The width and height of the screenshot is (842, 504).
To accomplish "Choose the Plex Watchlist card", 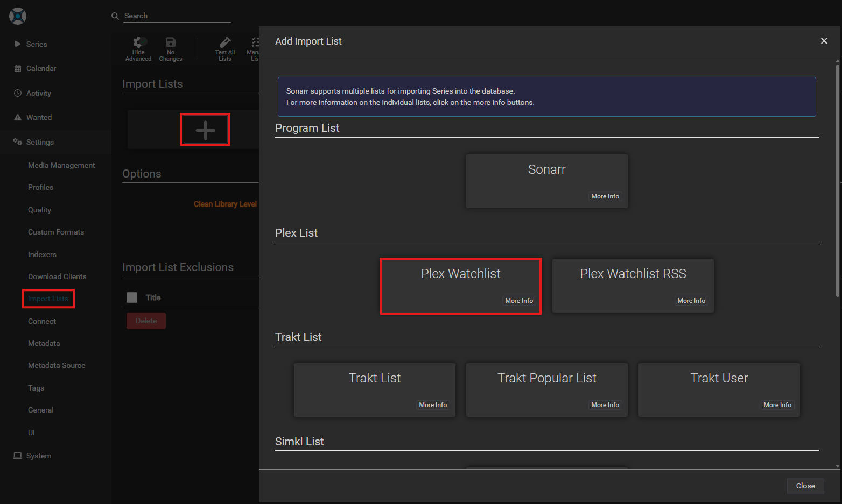I will tap(461, 286).
